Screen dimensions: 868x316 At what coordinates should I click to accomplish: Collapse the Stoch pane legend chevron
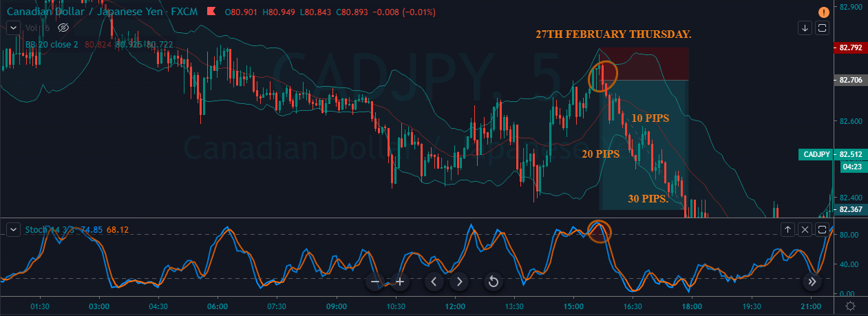coord(12,229)
